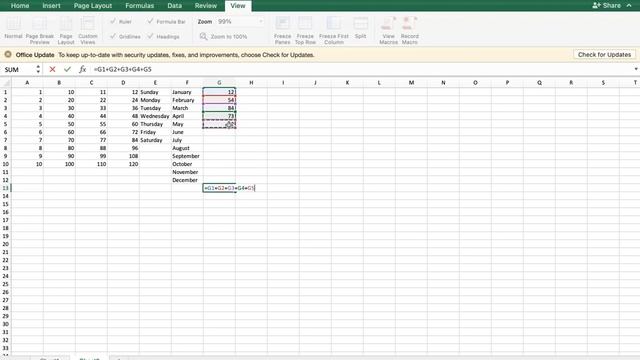Select the View tab

coord(238,6)
